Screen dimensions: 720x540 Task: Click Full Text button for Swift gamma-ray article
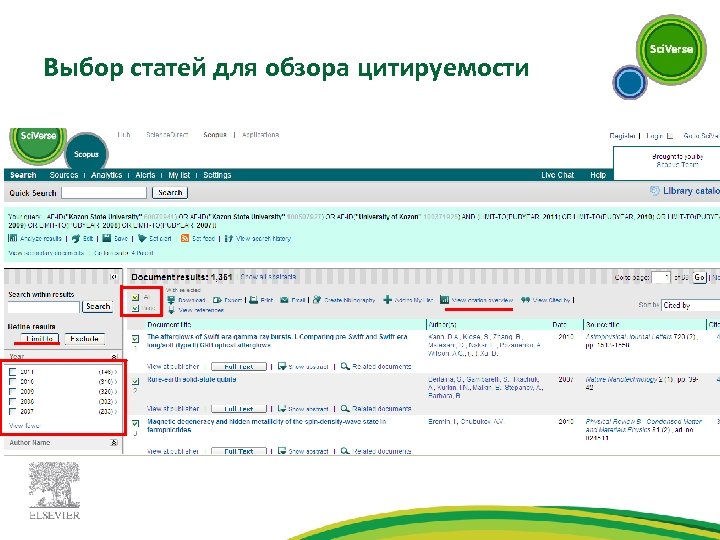(x=239, y=366)
